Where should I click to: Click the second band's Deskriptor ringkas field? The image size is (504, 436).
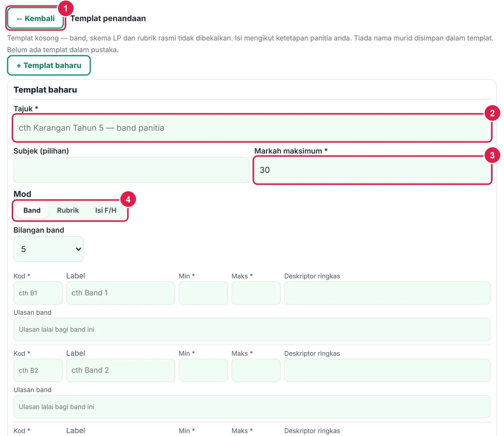click(x=387, y=370)
